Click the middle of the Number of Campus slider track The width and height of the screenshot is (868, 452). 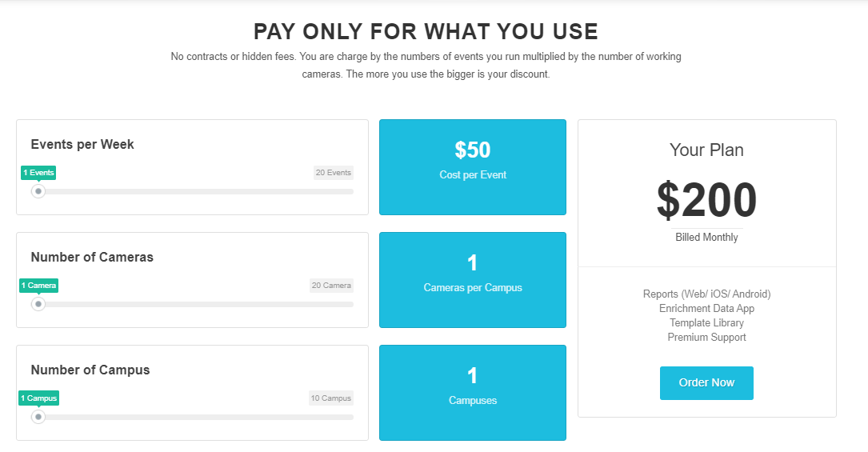(x=196, y=417)
